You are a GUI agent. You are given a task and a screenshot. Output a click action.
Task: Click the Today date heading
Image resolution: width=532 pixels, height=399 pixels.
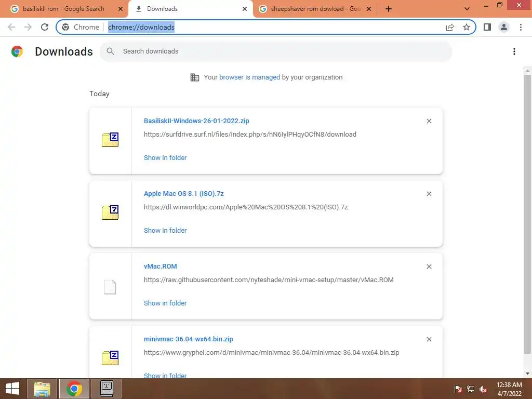[99, 94]
